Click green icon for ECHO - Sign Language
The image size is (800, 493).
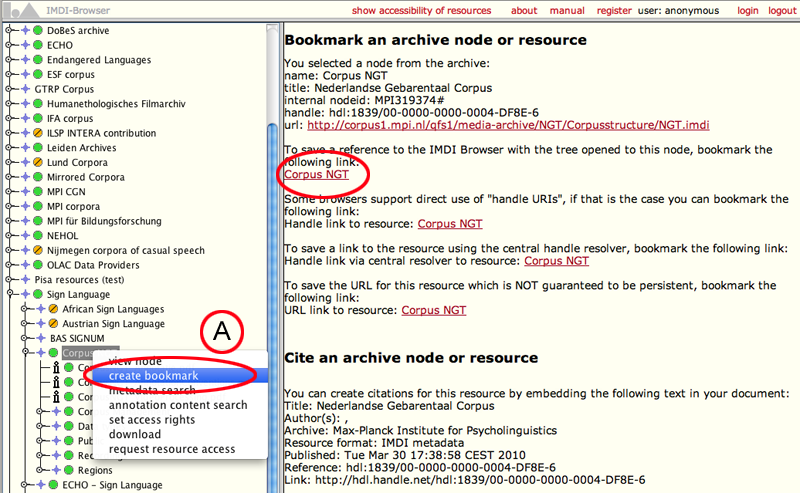pos(53,485)
